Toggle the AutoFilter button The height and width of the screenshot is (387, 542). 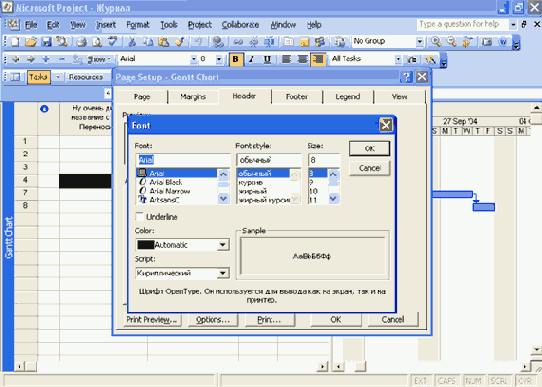point(411,59)
